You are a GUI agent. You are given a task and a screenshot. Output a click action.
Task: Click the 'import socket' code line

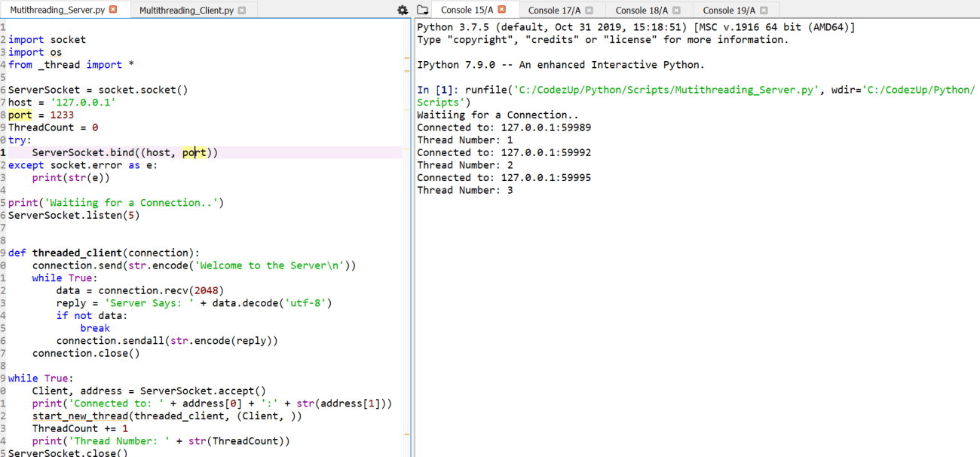[x=47, y=39]
